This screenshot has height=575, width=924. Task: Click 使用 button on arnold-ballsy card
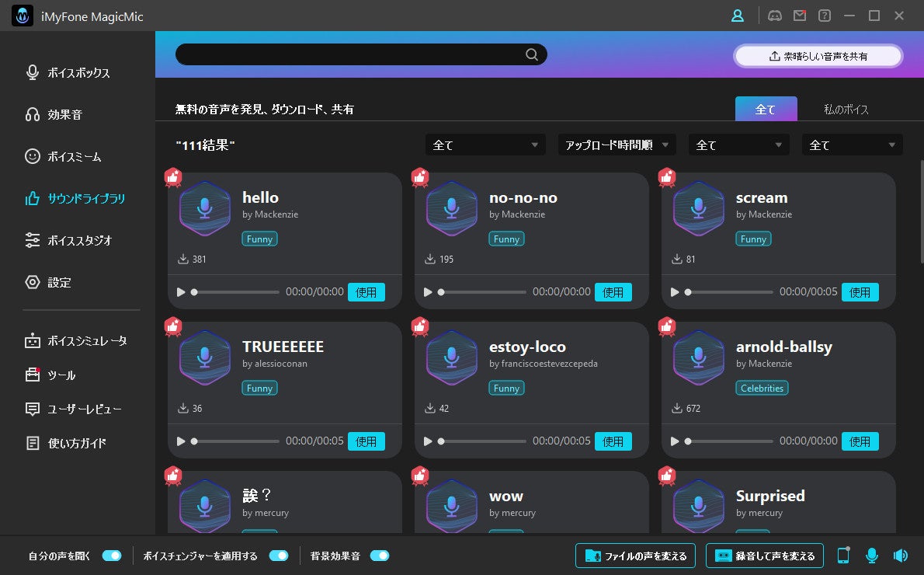[860, 441]
